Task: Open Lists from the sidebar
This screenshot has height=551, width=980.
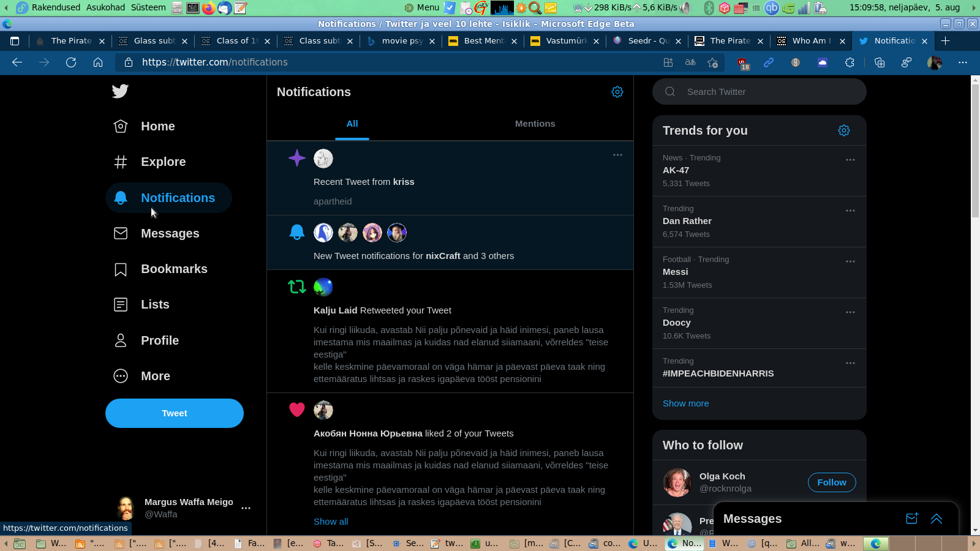Action: (x=141, y=304)
